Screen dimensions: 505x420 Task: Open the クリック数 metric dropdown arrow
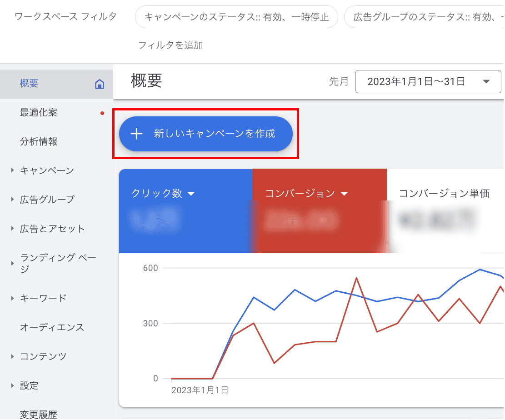191,194
